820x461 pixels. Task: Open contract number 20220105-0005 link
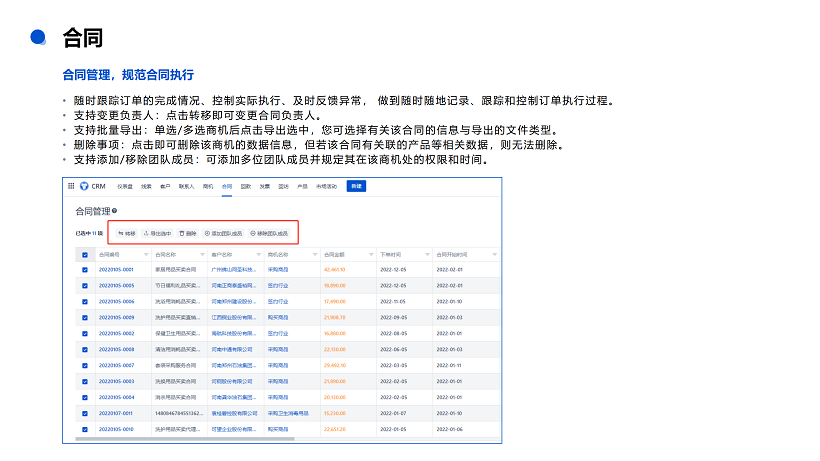pyautogui.click(x=116, y=286)
